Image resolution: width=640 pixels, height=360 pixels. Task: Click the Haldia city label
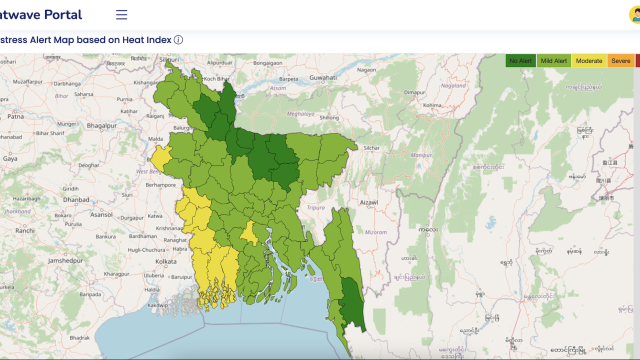coord(152,290)
